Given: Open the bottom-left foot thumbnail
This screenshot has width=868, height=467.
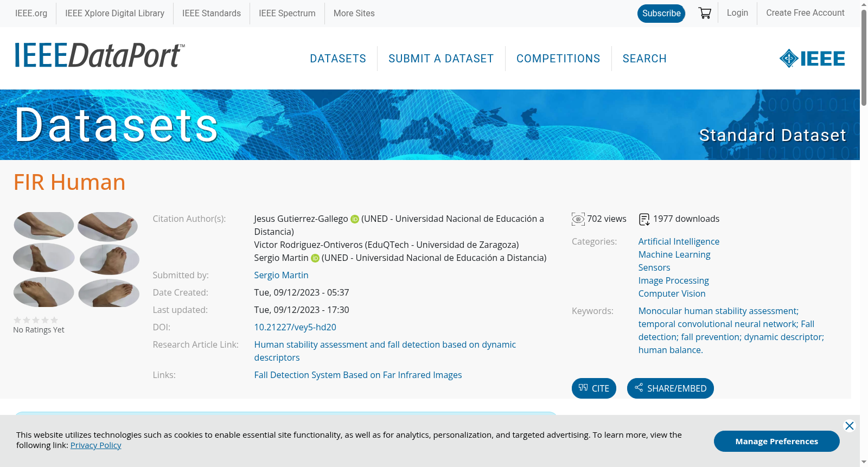Looking at the screenshot, I should pos(44,292).
